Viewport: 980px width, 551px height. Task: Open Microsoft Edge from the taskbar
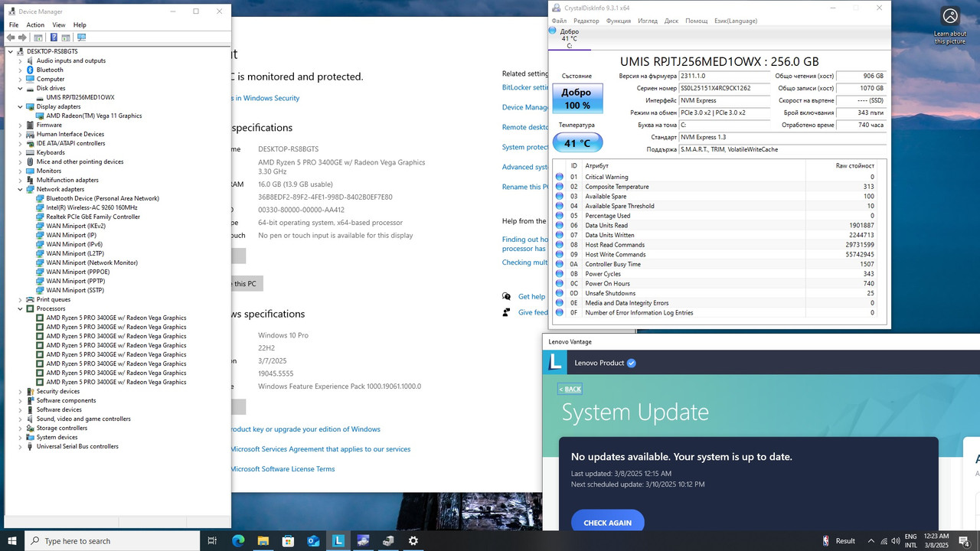click(x=238, y=540)
